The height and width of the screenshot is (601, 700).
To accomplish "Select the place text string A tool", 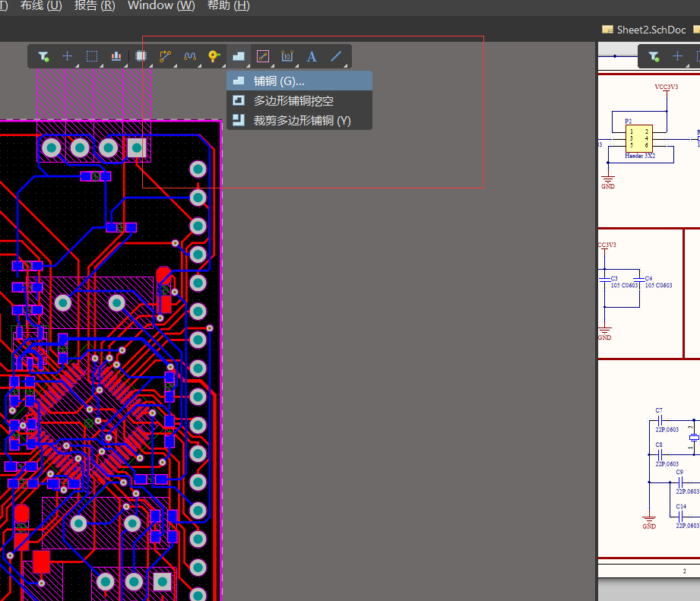I will (x=312, y=56).
